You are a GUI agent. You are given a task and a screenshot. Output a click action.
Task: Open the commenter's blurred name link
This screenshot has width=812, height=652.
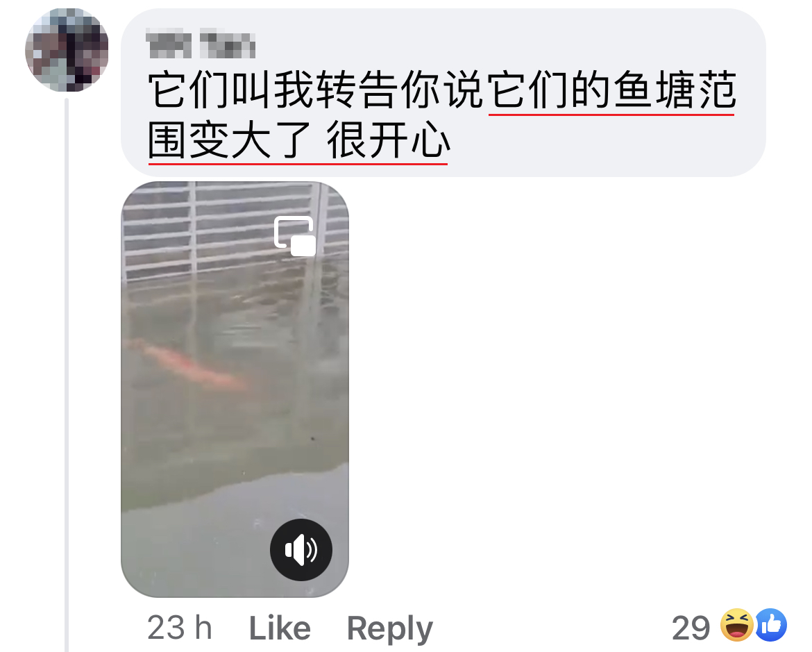201,44
